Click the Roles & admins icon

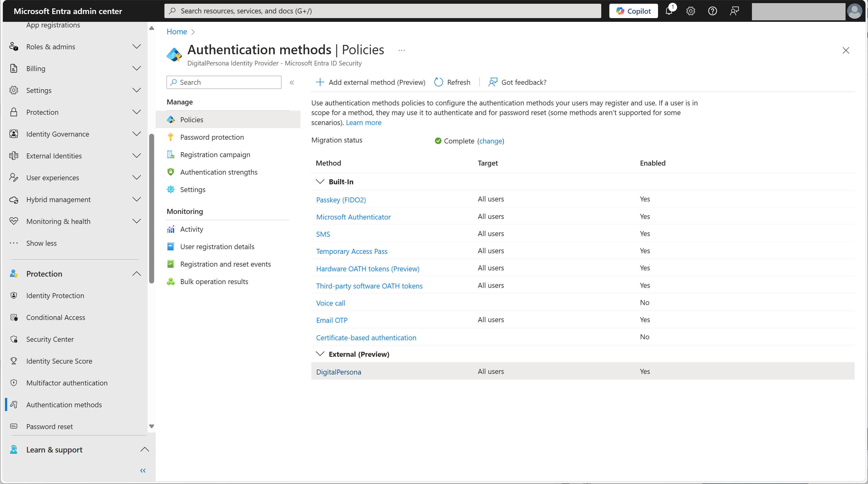coord(14,46)
